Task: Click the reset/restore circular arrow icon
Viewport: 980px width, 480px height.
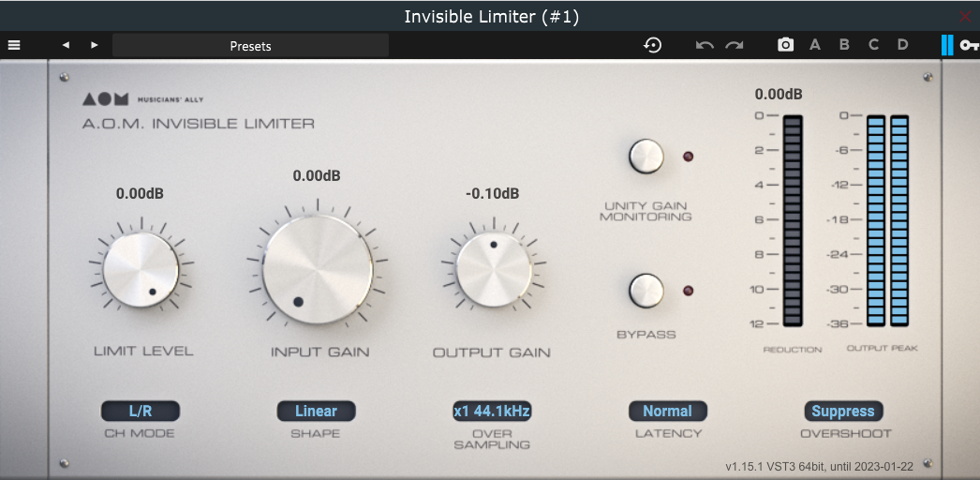Action: click(653, 45)
